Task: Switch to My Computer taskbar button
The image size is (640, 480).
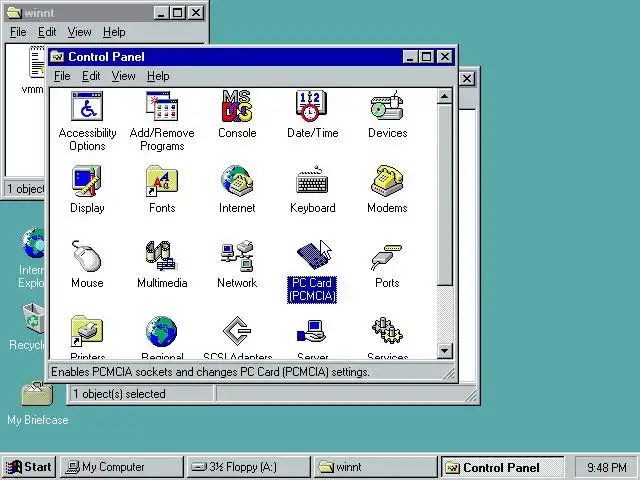Action: click(x=122, y=467)
